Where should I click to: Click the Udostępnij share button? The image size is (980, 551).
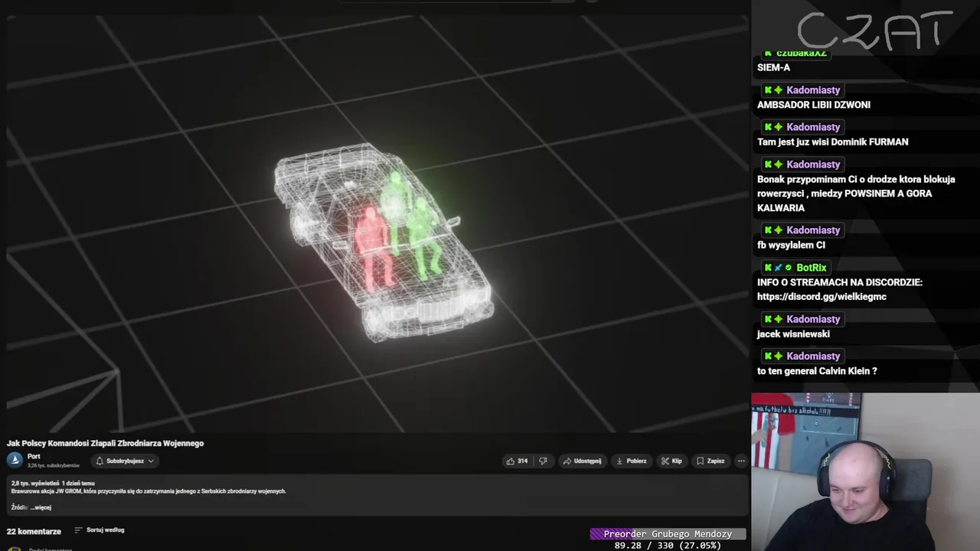point(582,461)
